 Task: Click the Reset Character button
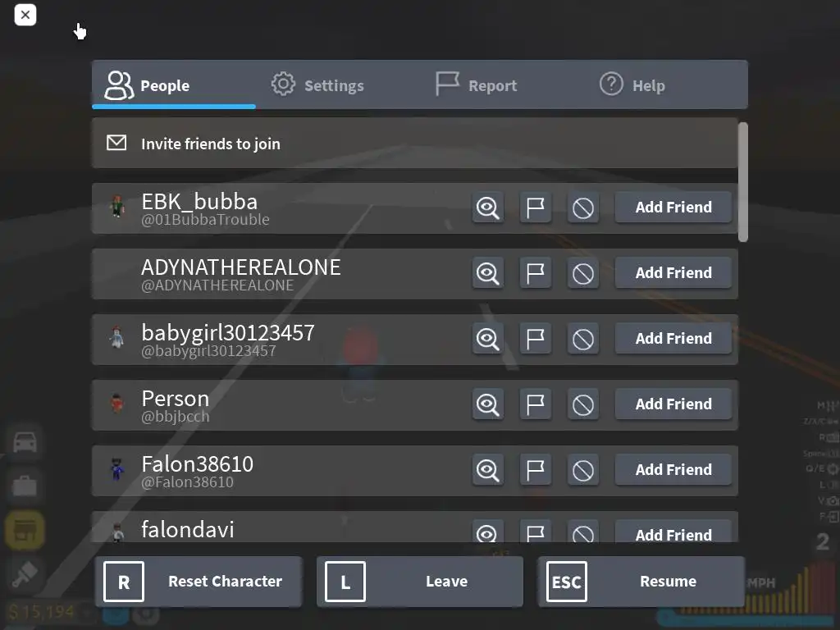[199, 582]
